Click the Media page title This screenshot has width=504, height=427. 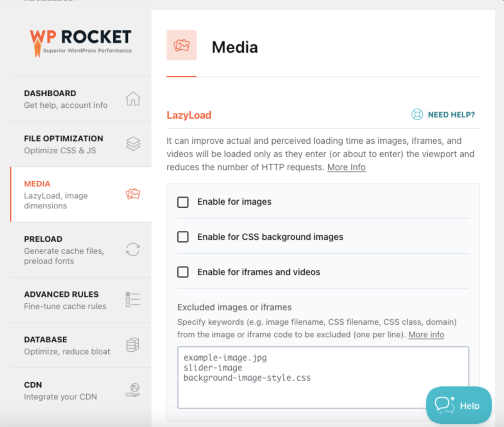[235, 47]
